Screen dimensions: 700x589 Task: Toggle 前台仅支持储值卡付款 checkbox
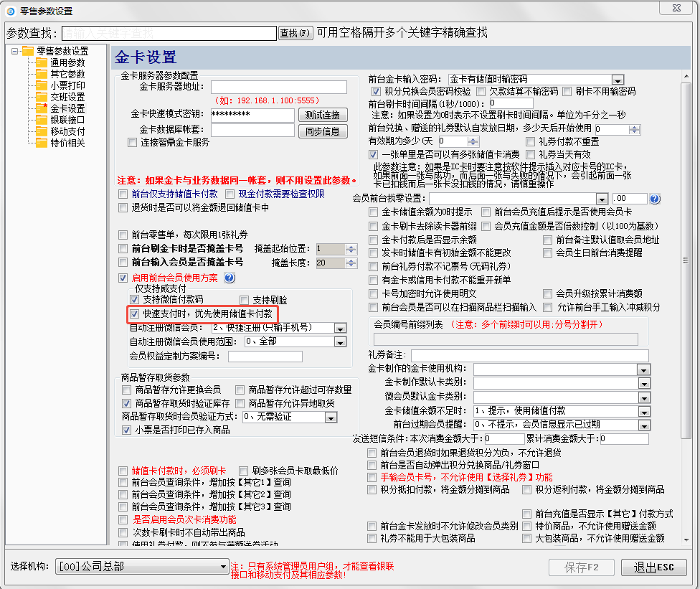tap(123, 194)
